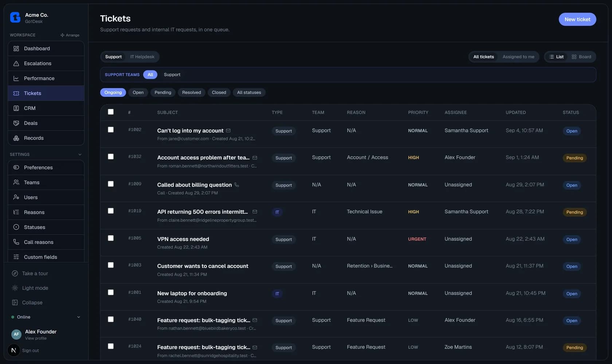Click the Custom fields sliders icon
This screenshot has height=364, width=612.
click(x=16, y=257)
